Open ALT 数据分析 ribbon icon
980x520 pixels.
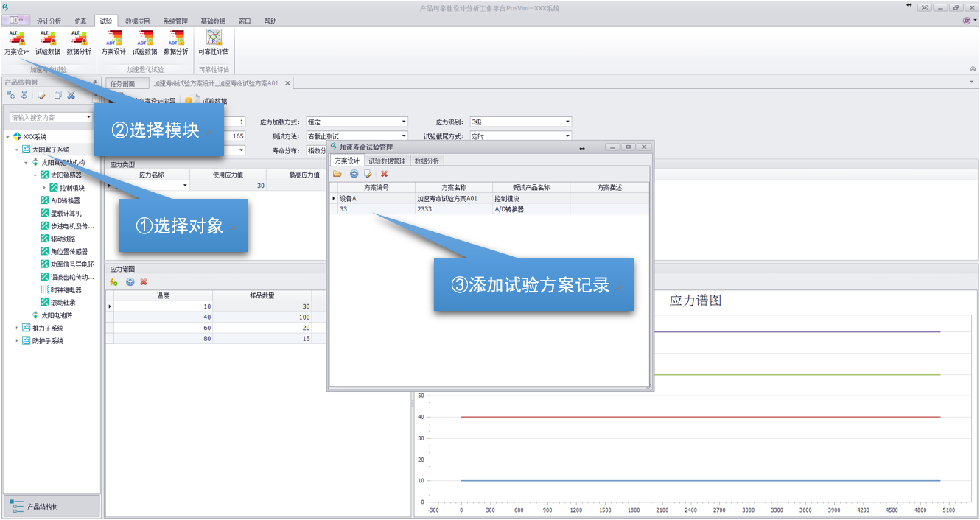(79, 43)
